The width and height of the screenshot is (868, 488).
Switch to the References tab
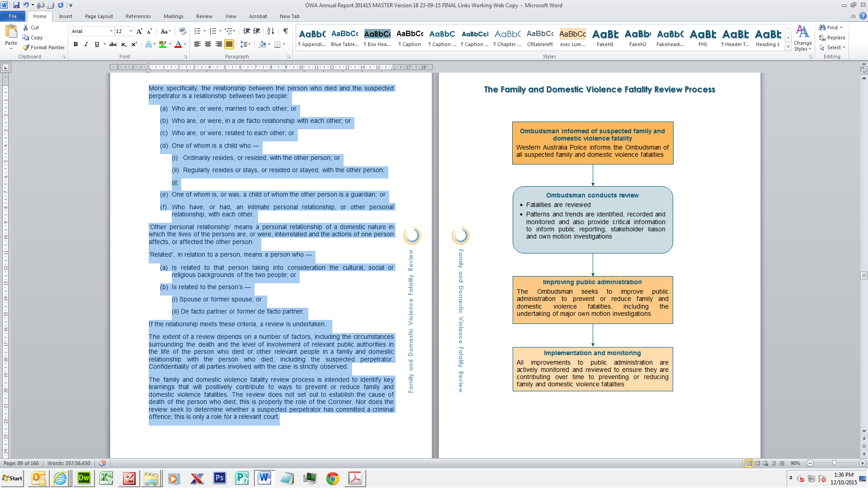pyautogui.click(x=138, y=16)
